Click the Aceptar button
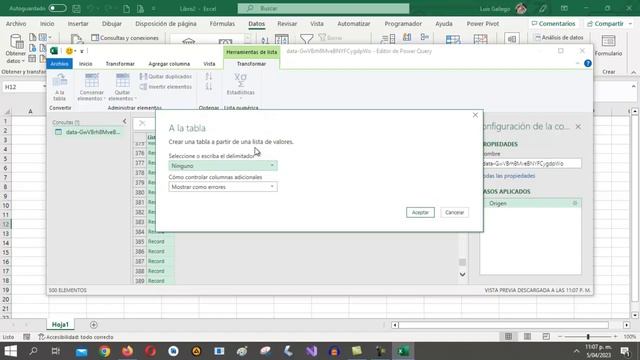The height and width of the screenshot is (360, 640). (420, 212)
